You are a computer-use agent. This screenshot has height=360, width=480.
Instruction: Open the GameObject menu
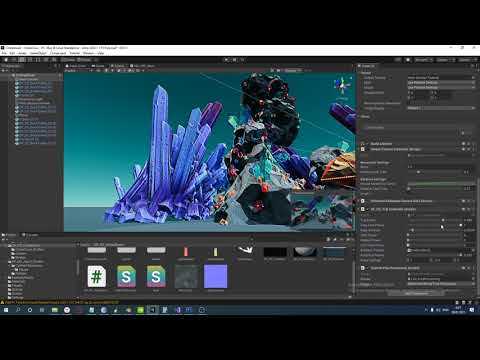click(x=38, y=53)
